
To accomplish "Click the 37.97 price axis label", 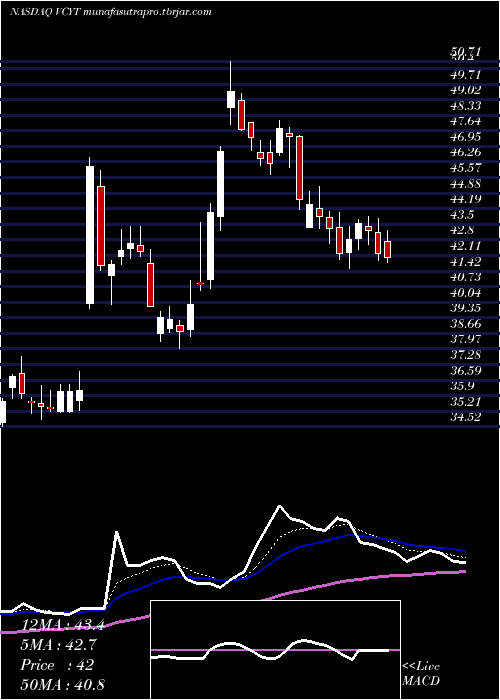I will 465,340.
